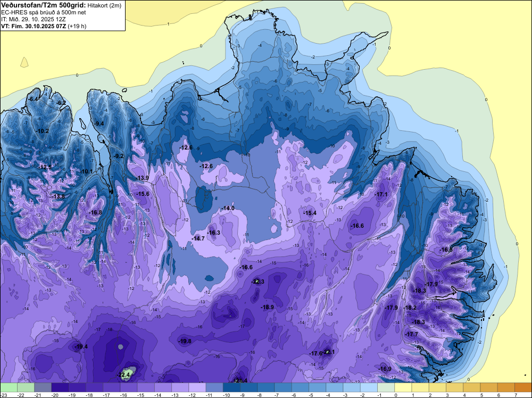Click the -10.2 temperature label
This screenshot has width=532, height=398.
pyautogui.click(x=43, y=131)
